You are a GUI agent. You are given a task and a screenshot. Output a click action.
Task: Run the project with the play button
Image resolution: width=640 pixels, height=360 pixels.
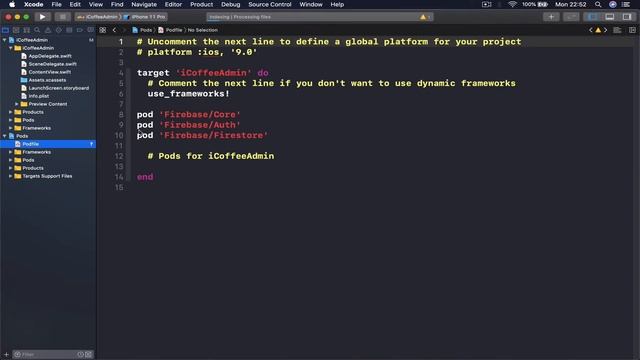click(42, 17)
